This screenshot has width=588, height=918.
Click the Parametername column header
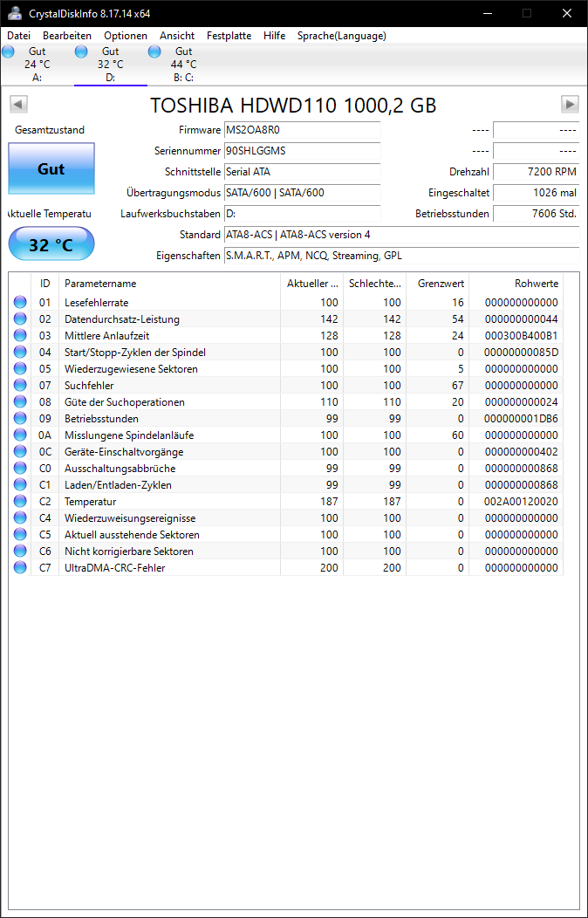tap(169, 284)
